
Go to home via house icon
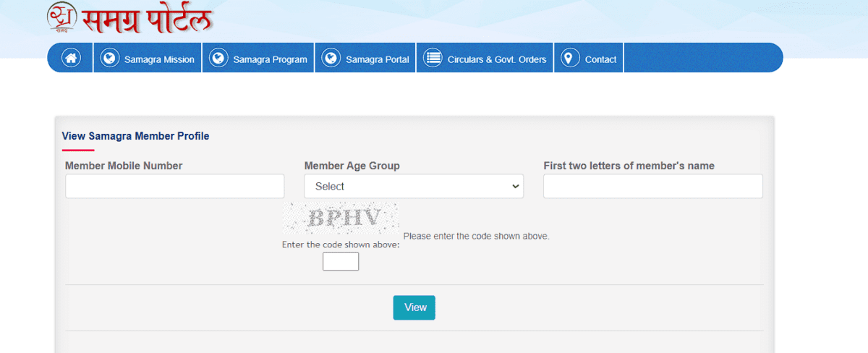pos(71,59)
